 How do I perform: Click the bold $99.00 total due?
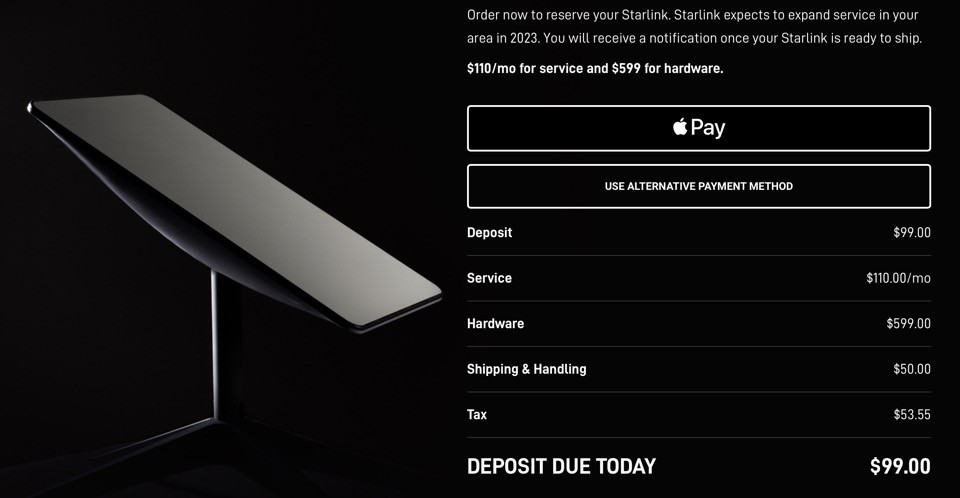point(900,466)
